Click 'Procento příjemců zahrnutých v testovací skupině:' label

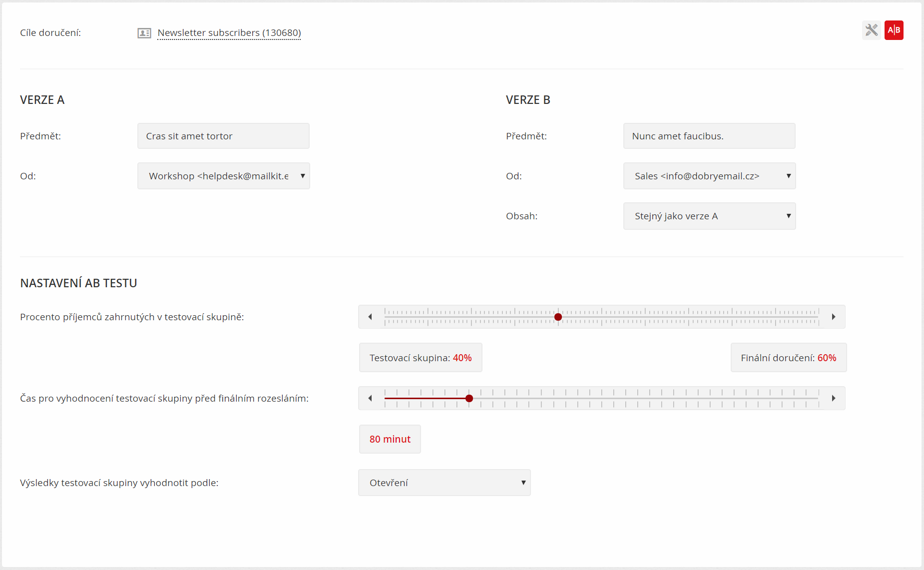point(132,317)
